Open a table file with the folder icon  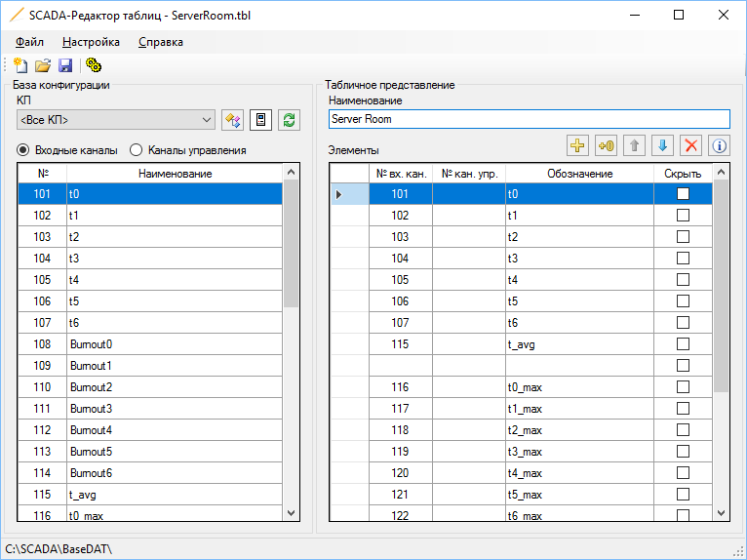coord(43,65)
